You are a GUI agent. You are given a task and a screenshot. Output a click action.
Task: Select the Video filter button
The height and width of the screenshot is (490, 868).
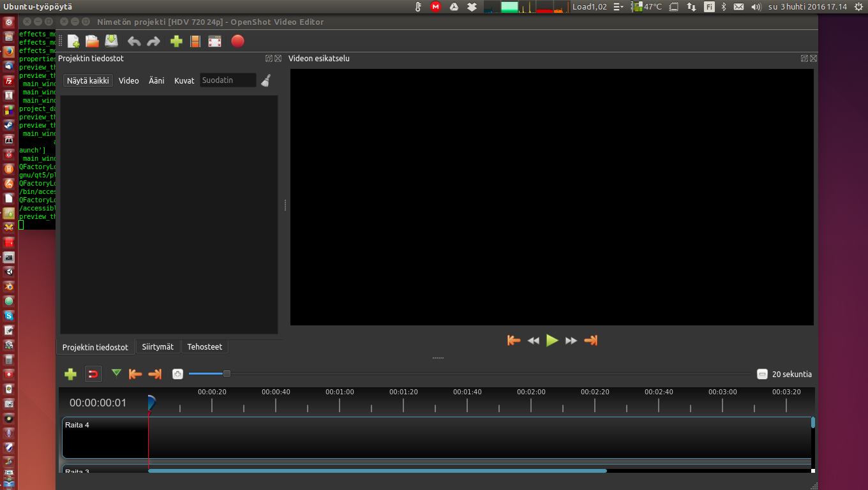click(128, 81)
